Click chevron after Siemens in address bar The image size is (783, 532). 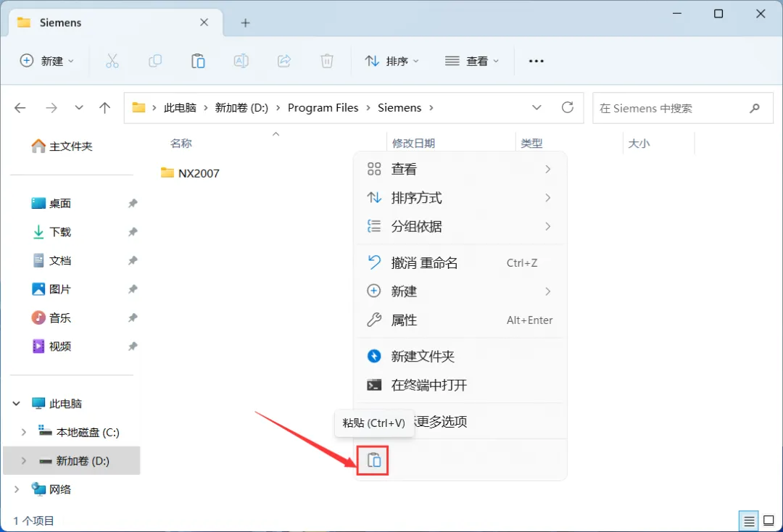click(431, 108)
